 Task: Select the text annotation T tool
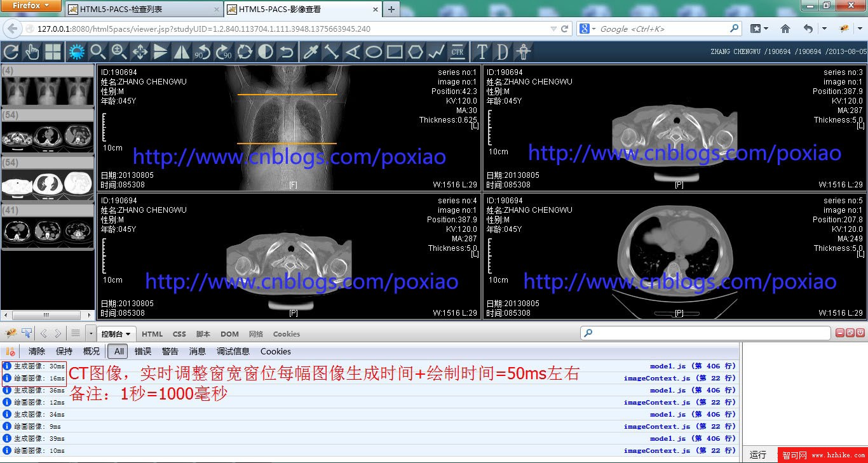pyautogui.click(x=482, y=52)
